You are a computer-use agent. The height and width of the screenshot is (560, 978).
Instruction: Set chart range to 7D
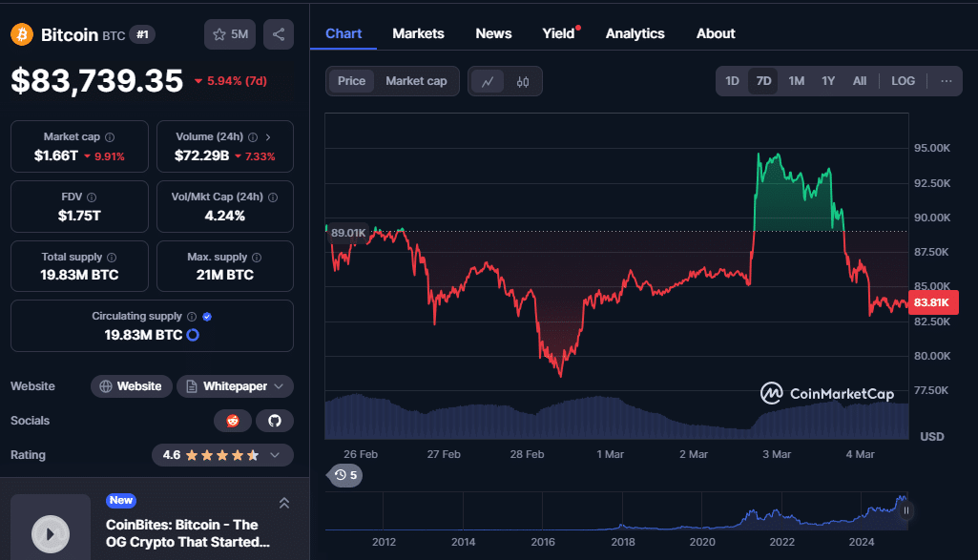tap(763, 81)
